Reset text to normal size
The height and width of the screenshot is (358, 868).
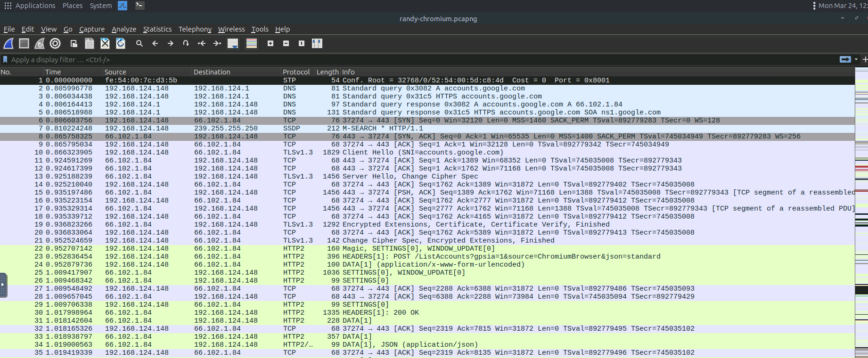[302, 43]
